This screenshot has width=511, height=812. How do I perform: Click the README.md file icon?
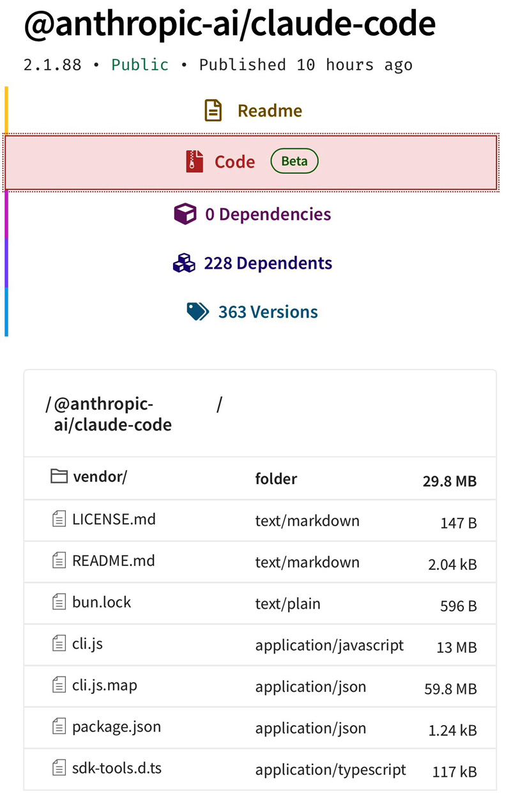pos(59,560)
